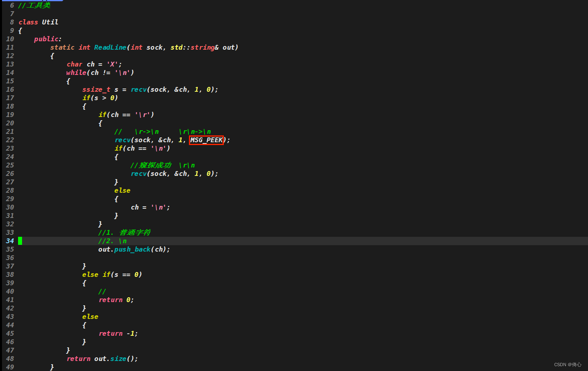Click the 'ssize_t' type on line 16
This screenshot has height=371, width=588.
pyautogui.click(x=96, y=89)
